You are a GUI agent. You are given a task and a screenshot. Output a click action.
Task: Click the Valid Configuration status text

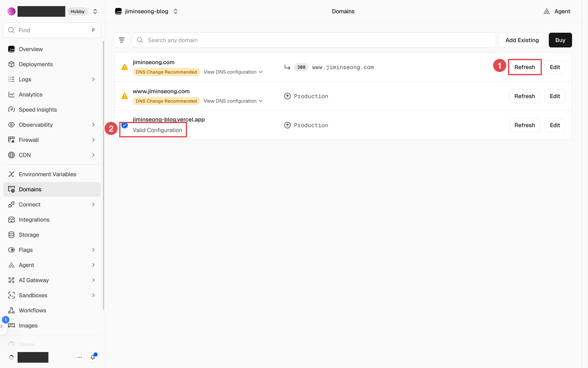[x=157, y=130]
